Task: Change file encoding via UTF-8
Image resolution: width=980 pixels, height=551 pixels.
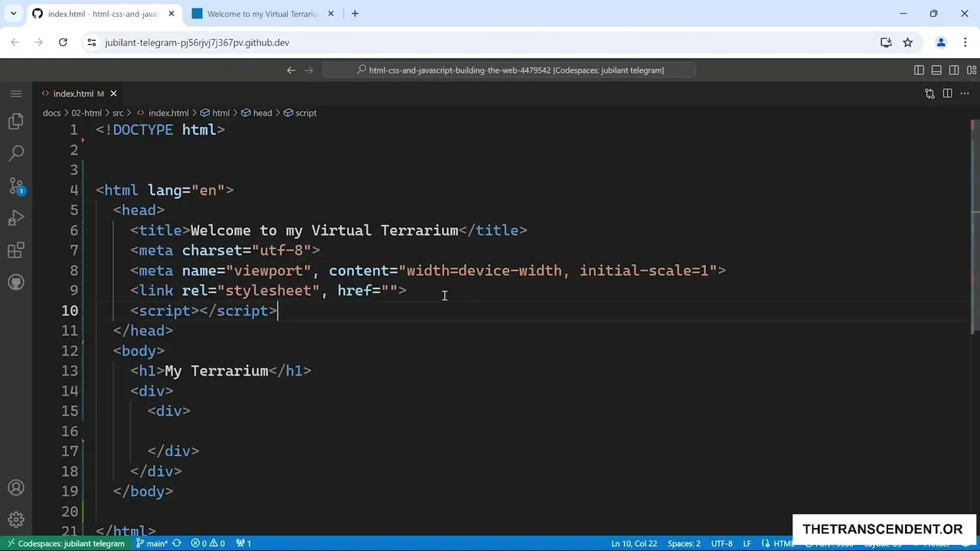Action: click(721, 543)
